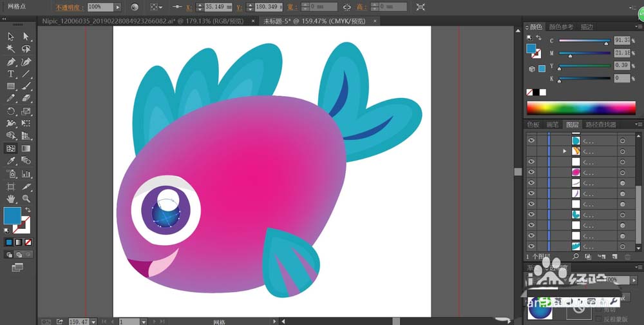
Task: Click the 不透明度 opacity link
Action: pyautogui.click(x=70, y=7)
